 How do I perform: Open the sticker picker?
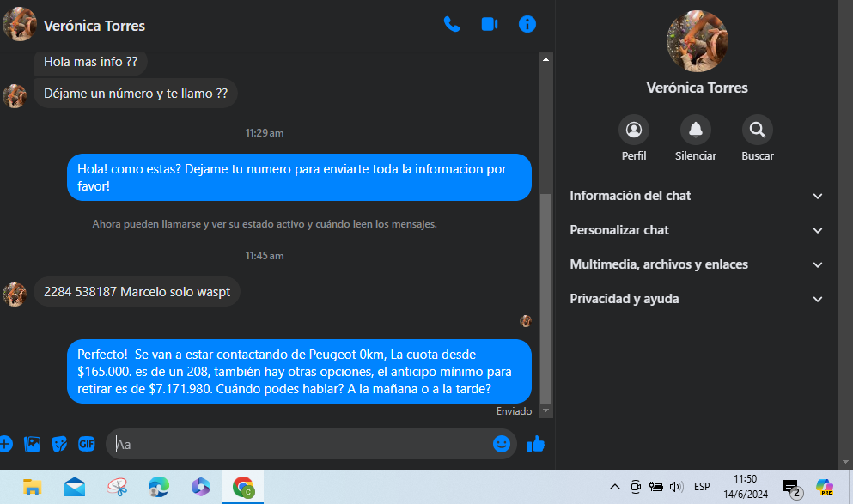click(59, 444)
